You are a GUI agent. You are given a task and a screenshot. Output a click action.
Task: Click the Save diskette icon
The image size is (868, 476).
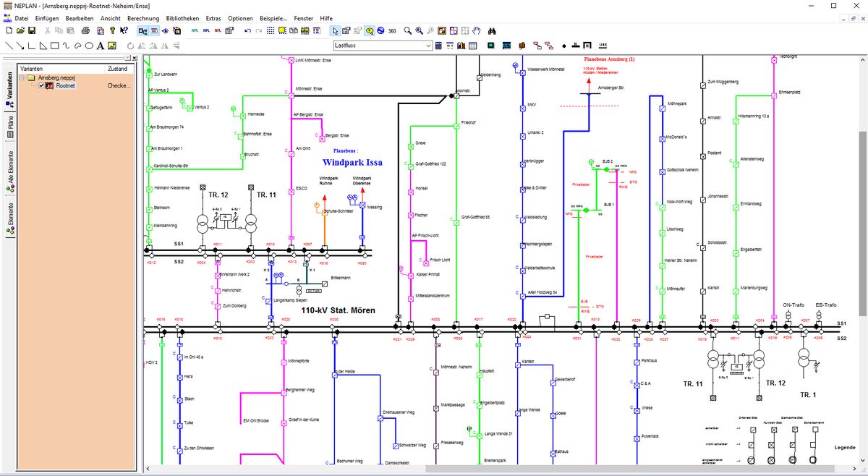click(x=32, y=31)
